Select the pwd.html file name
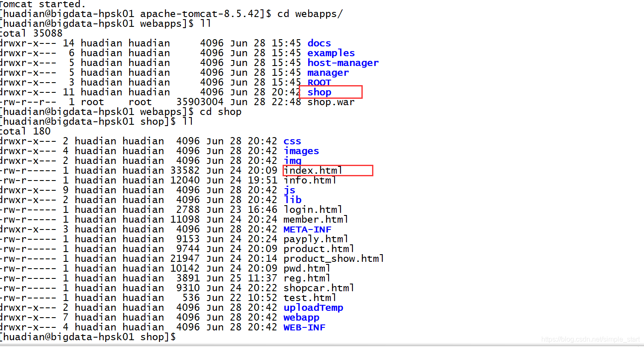644x347 pixels. (307, 269)
